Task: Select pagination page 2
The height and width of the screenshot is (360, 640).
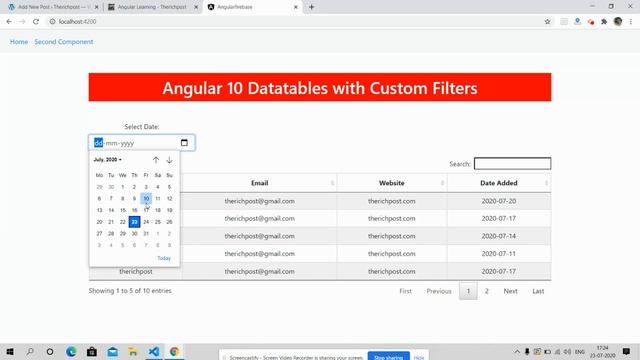Action: tap(487, 291)
